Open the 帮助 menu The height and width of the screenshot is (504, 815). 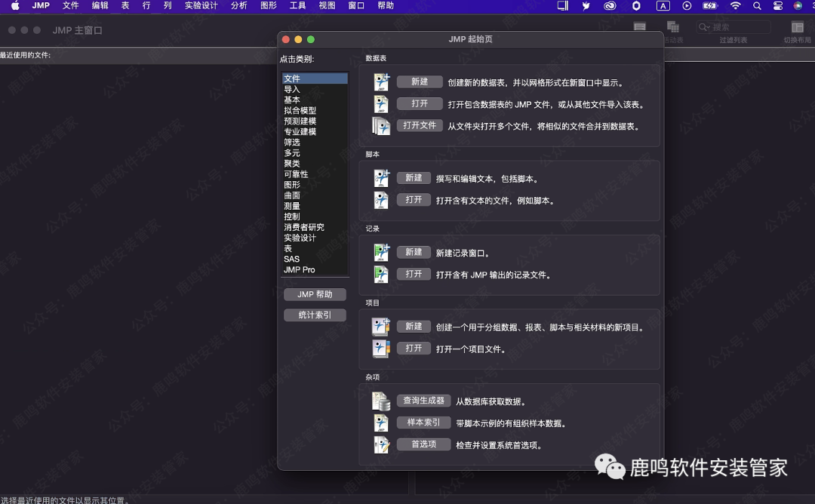pyautogui.click(x=386, y=6)
